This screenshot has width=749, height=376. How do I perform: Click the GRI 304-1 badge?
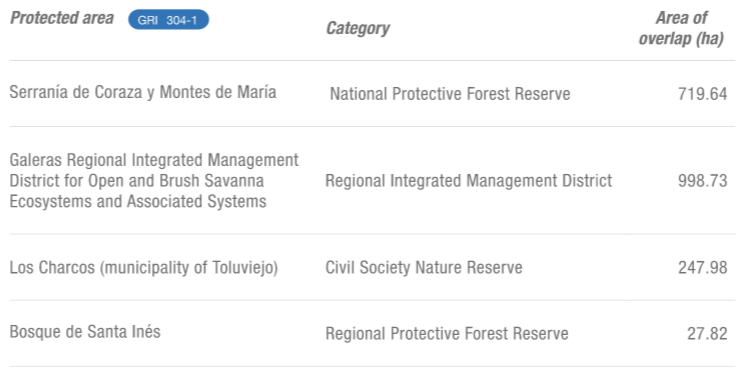click(168, 20)
